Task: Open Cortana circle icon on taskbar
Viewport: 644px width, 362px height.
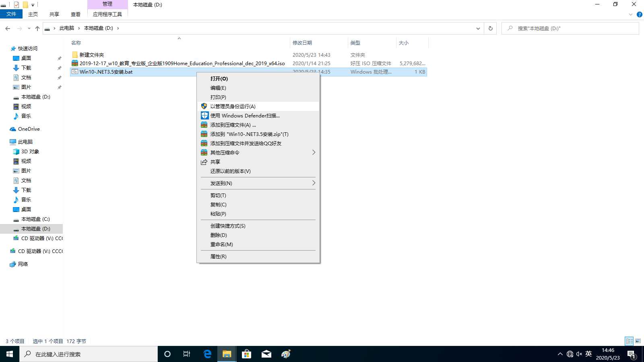Action: click(167, 354)
